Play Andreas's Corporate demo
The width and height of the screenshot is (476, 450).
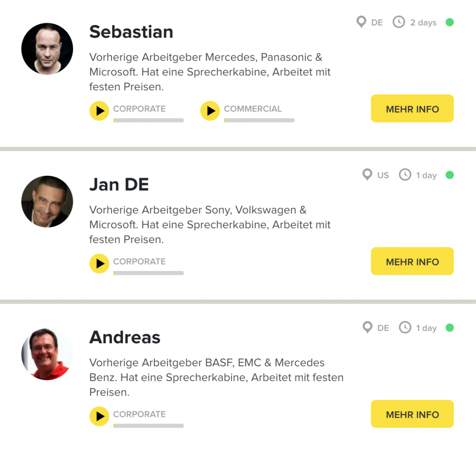point(99,416)
